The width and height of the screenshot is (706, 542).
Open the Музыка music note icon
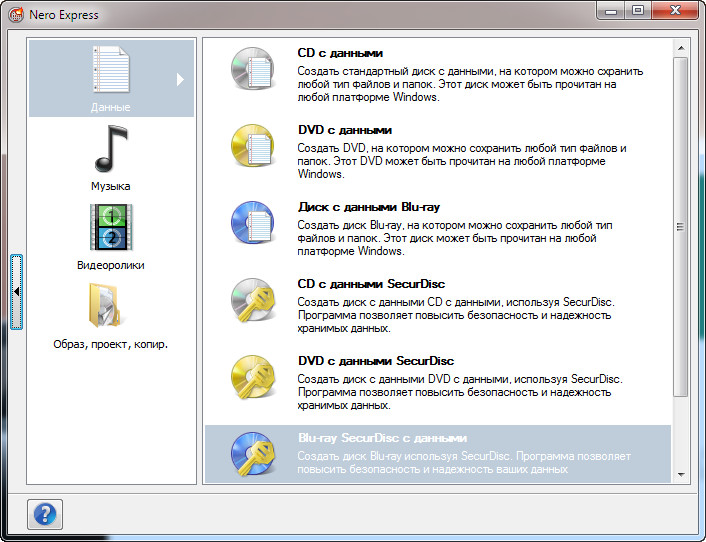point(110,149)
